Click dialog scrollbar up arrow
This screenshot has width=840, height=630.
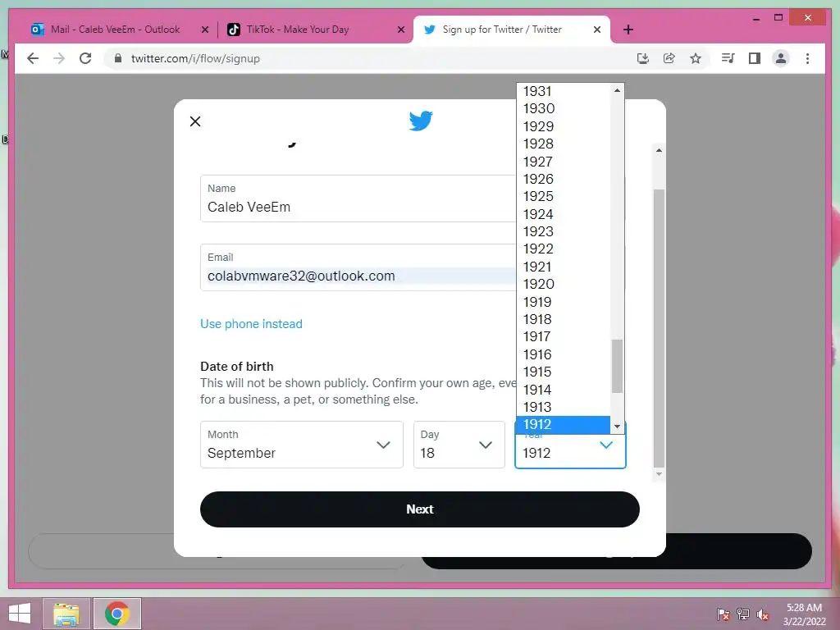659,151
